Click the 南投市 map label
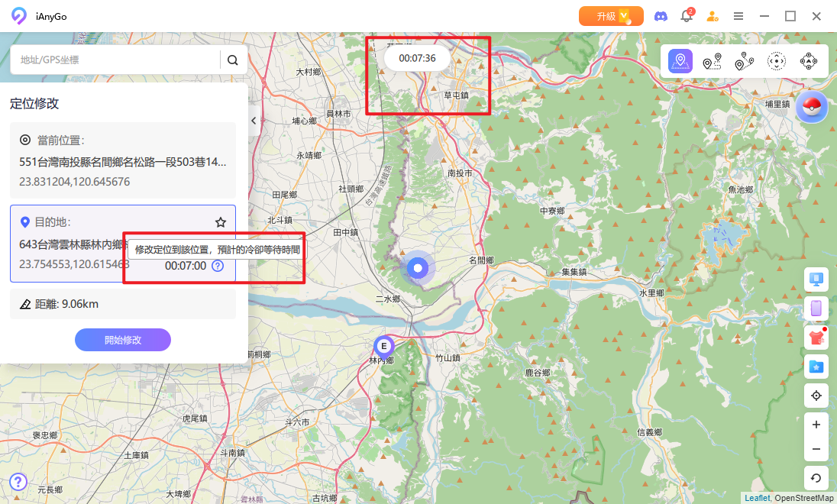 pyautogui.click(x=460, y=173)
